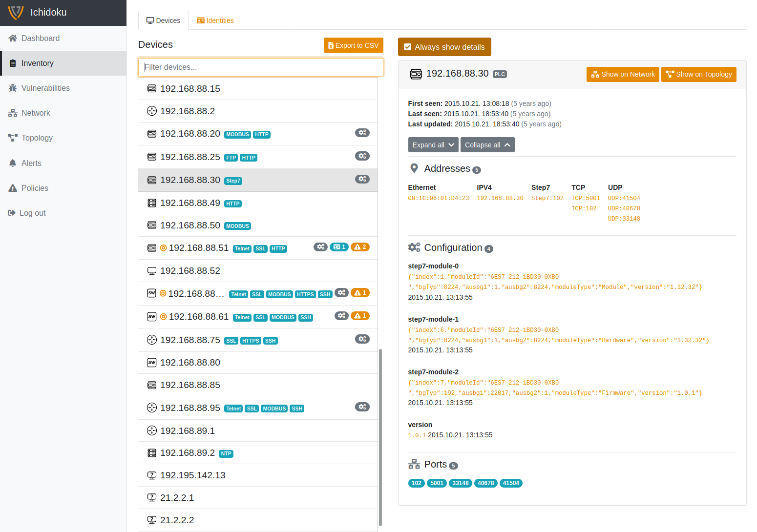Click target marker icon beside truncated 192.168.88… address

tap(163, 293)
